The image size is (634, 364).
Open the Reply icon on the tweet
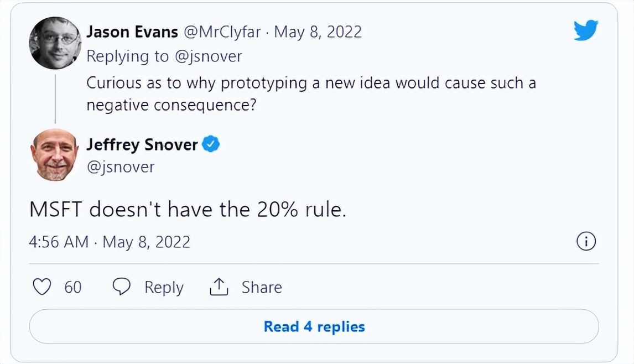122,287
